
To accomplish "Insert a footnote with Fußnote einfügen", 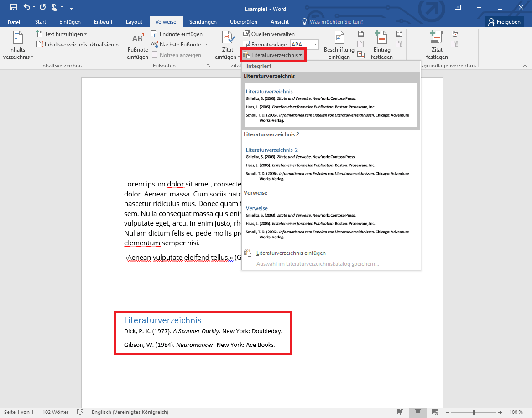I will tap(138, 46).
